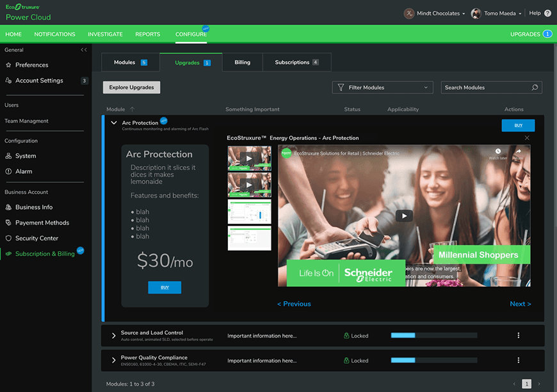This screenshot has height=392, width=557.
Task: Go to HOME in navigation bar
Action: [x=13, y=34]
